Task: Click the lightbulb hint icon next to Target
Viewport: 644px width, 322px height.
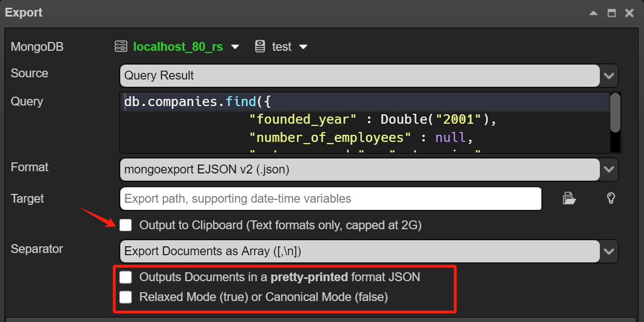Action: 611,198
